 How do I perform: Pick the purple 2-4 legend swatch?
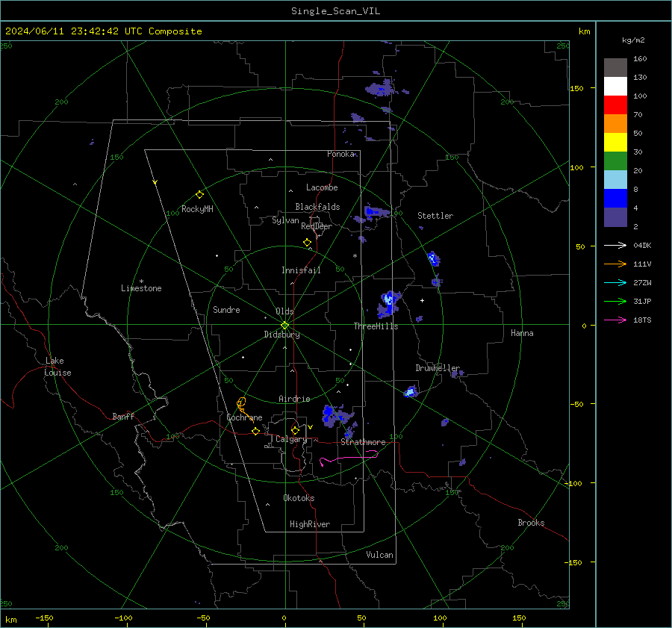pyautogui.click(x=615, y=217)
